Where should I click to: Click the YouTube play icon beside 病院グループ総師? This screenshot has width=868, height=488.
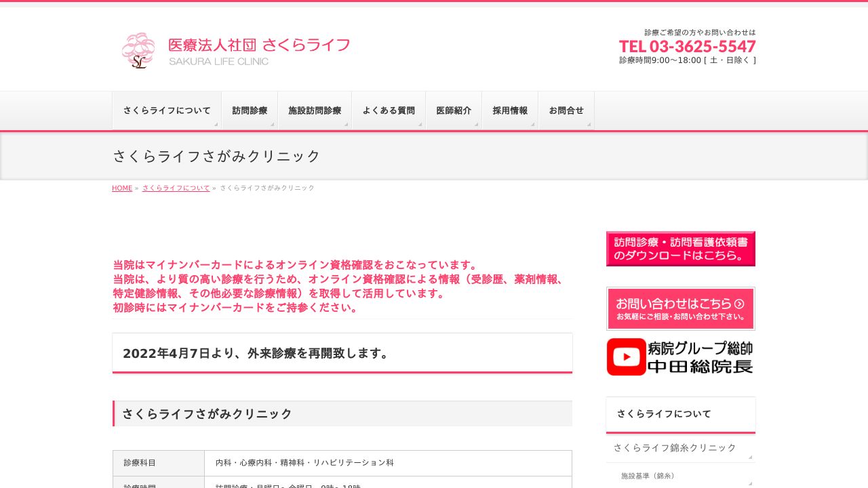[x=625, y=357]
